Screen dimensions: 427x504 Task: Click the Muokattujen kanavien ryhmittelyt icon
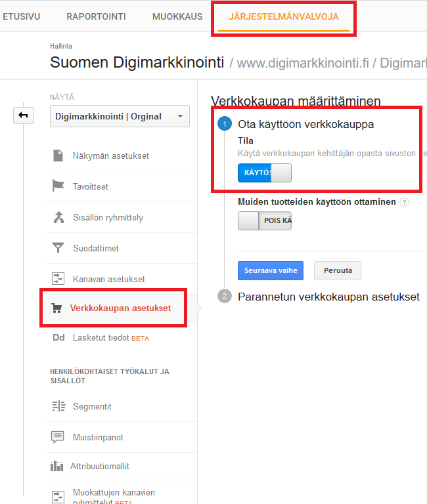pyautogui.click(x=58, y=497)
